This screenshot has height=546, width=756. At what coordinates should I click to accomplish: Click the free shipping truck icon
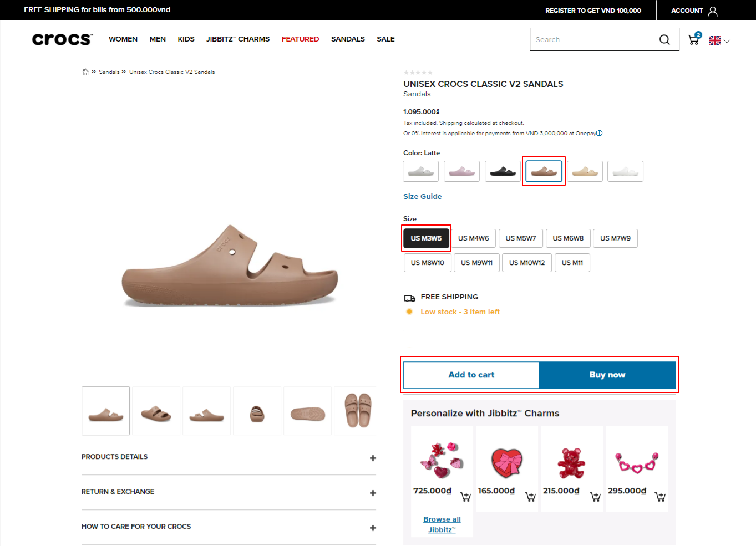[x=409, y=298]
